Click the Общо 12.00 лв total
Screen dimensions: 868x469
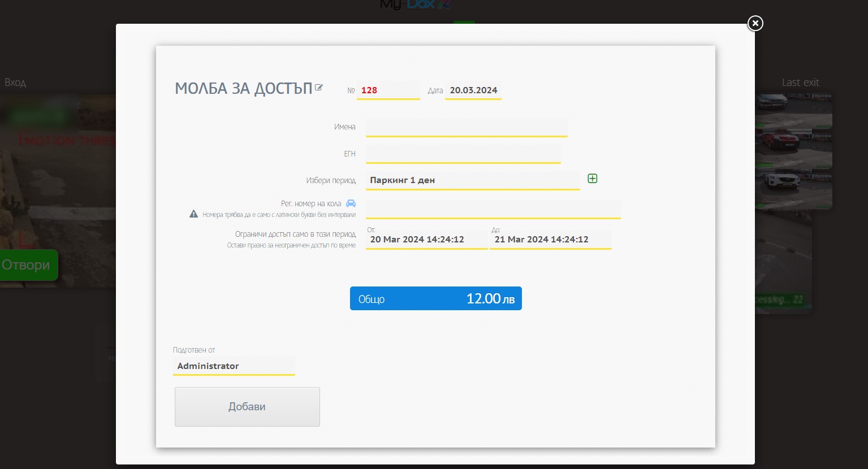[436, 298]
